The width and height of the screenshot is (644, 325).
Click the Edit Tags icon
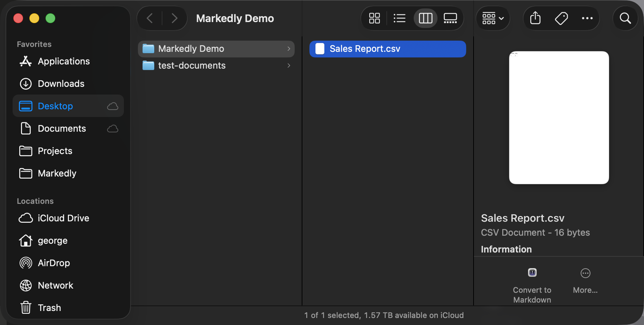pyautogui.click(x=561, y=18)
